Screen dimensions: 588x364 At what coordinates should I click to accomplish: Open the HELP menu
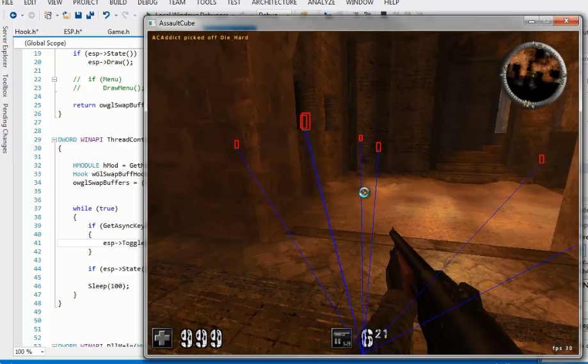pos(392,3)
